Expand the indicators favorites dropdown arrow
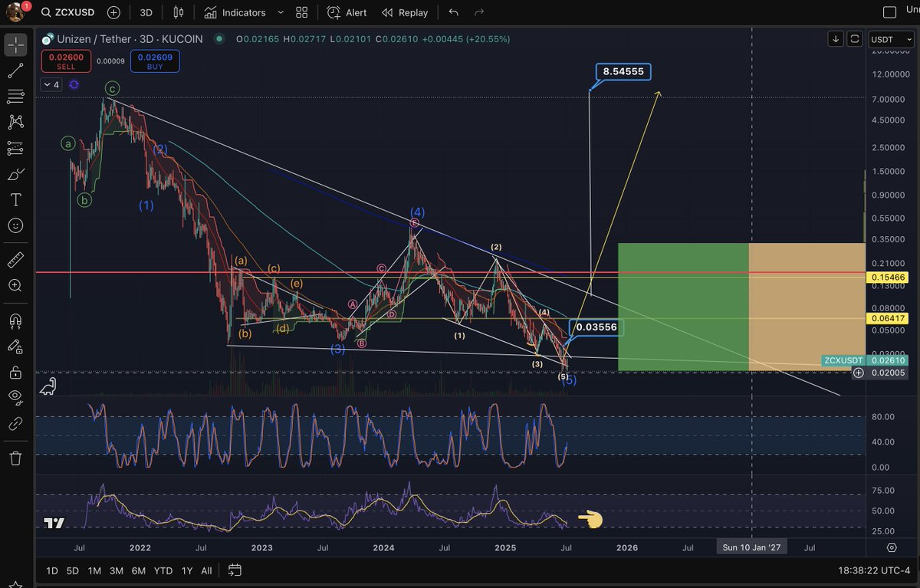 (x=280, y=12)
